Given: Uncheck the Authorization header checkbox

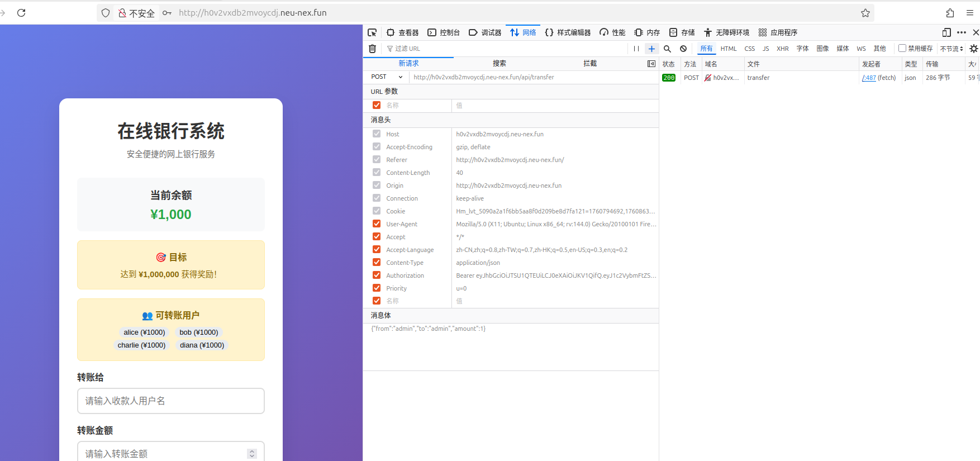Looking at the screenshot, I should point(377,275).
